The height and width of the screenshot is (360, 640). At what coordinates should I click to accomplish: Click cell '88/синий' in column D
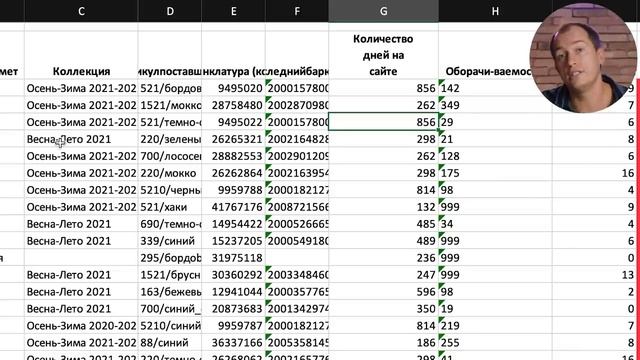pos(170,343)
